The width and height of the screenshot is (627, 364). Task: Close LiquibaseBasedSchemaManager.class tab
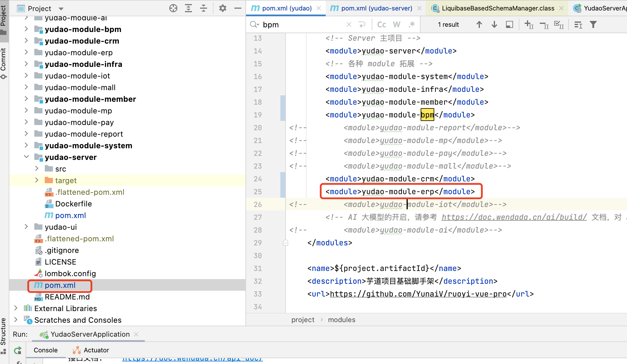[x=561, y=8]
